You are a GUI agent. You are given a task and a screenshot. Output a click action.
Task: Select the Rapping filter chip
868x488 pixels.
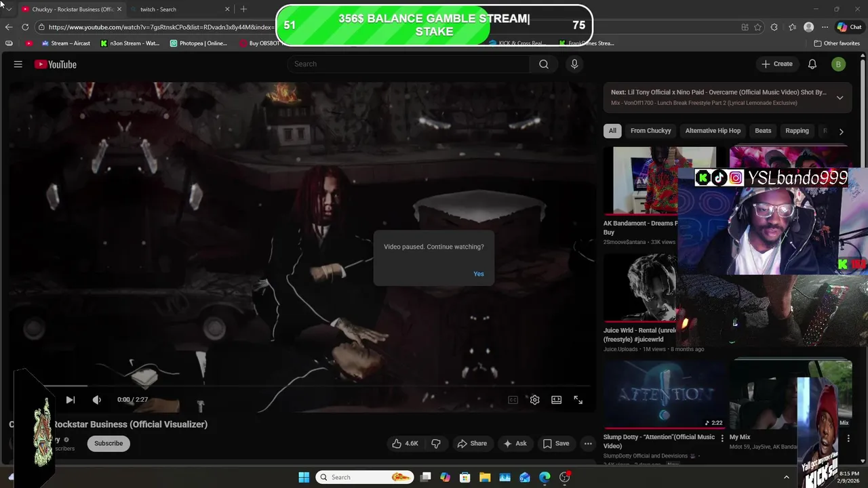tap(797, 131)
